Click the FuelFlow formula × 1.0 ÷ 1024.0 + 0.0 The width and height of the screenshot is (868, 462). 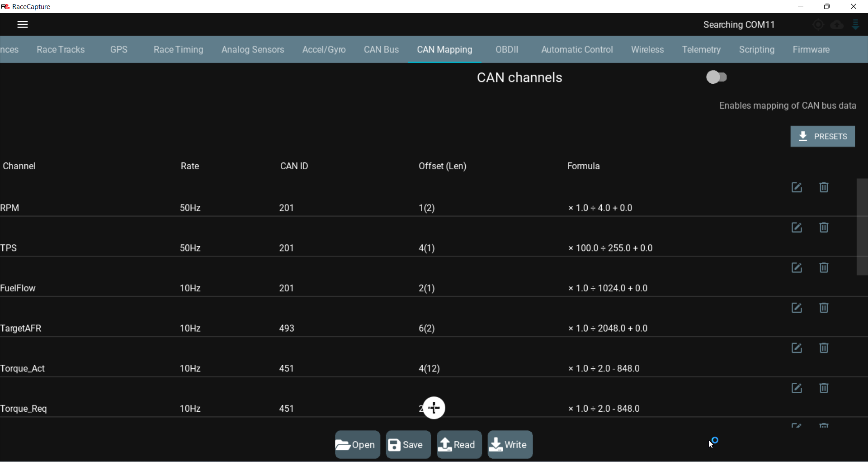coord(608,288)
